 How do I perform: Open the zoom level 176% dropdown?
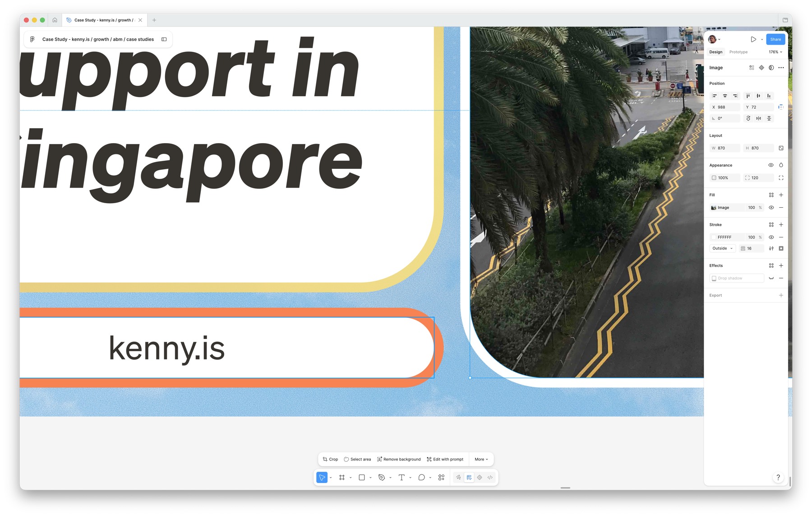775,52
